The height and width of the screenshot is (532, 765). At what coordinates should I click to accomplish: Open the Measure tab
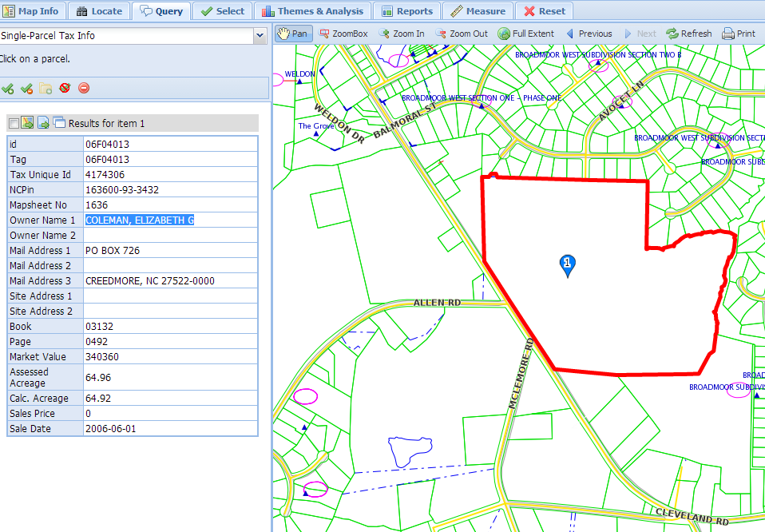pyautogui.click(x=478, y=11)
